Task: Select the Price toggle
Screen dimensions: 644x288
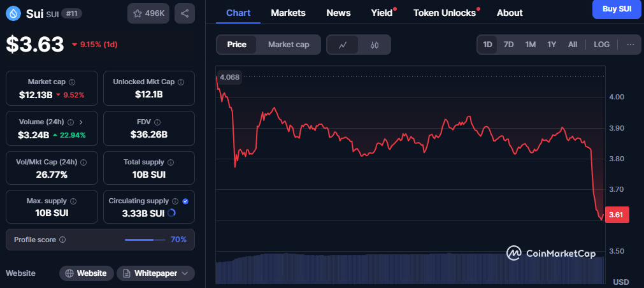Action: click(x=236, y=45)
